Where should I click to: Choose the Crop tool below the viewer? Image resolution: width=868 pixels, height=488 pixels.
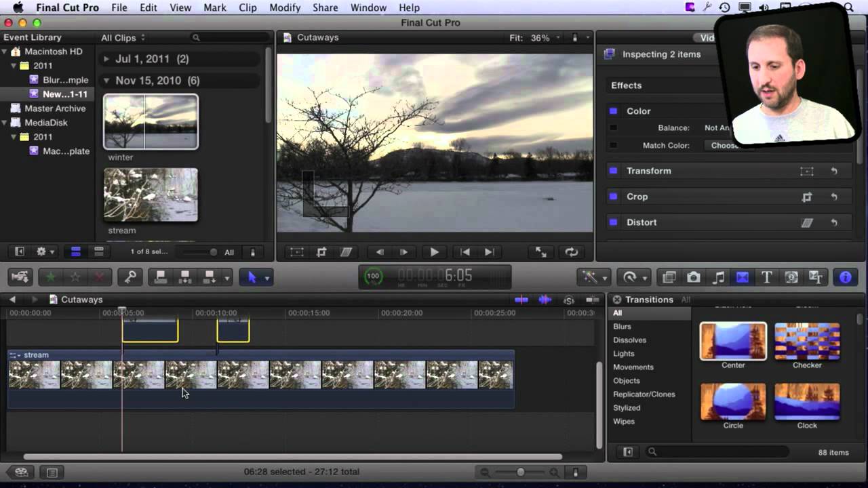coord(321,252)
